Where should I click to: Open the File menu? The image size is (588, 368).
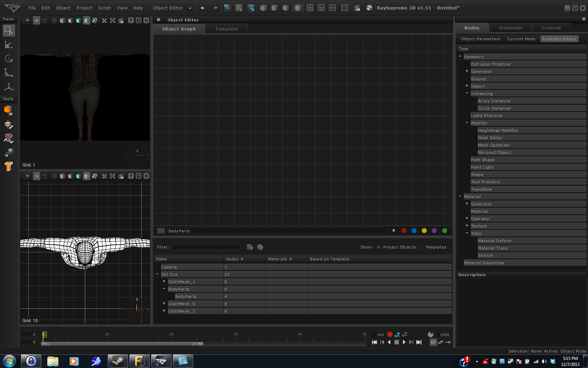click(32, 8)
